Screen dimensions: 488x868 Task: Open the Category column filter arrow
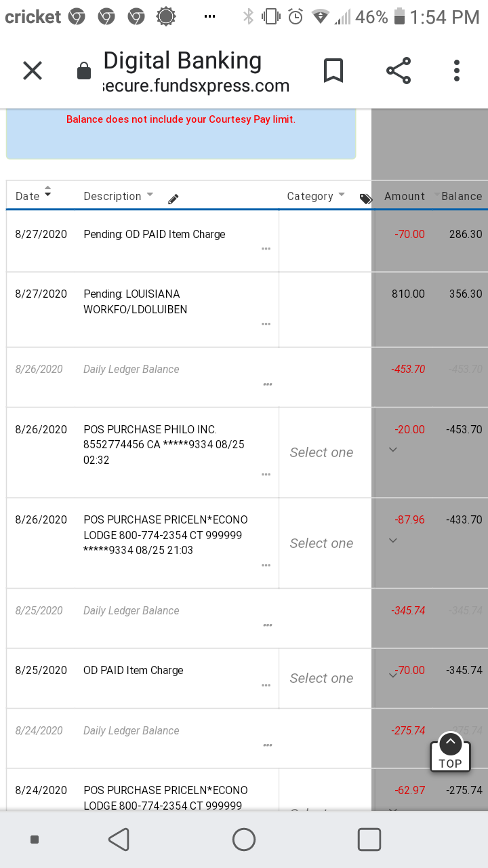pyautogui.click(x=342, y=195)
